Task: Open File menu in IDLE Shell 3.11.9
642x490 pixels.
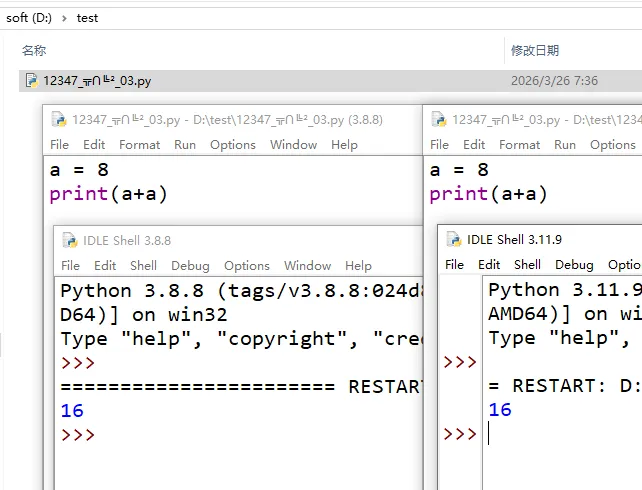Action: point(455,265)
